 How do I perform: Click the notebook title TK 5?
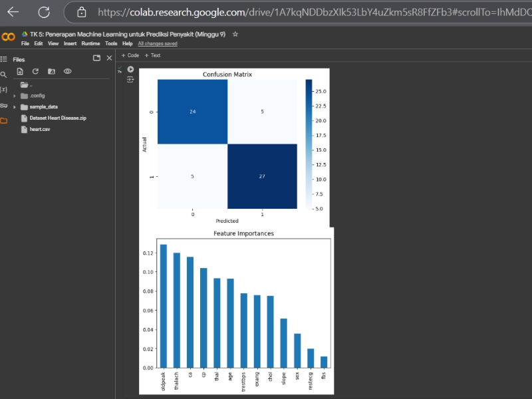pyautogui.click(x=128, y=35)
